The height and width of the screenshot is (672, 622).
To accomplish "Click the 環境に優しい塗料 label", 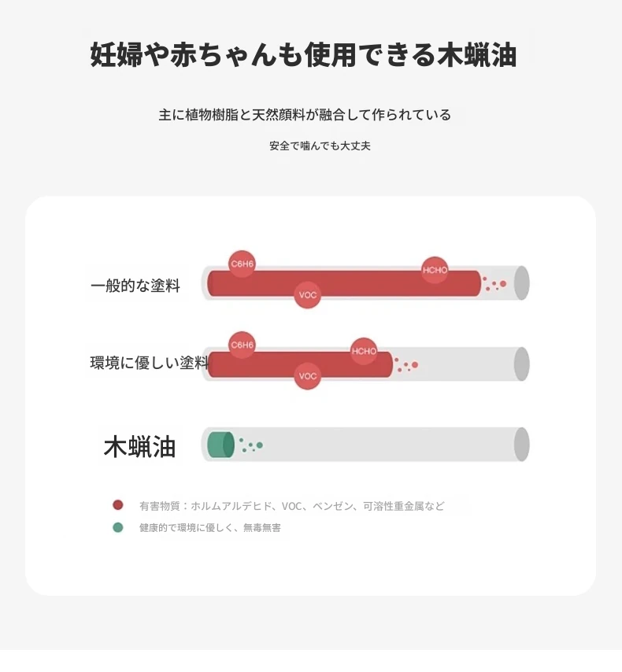I will tap(149, 363).
